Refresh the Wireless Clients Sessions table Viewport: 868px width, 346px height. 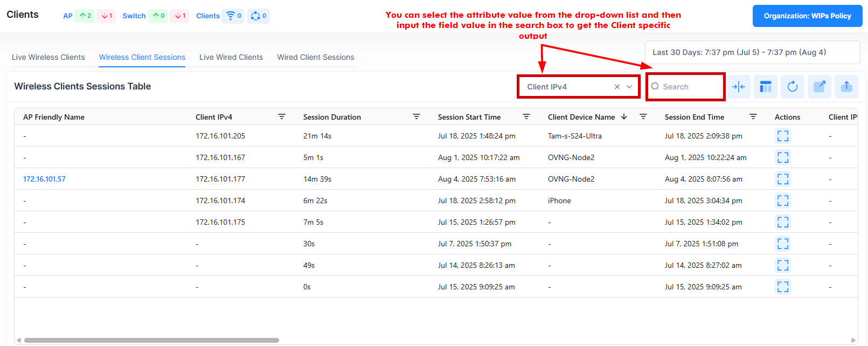coord(792,87)
